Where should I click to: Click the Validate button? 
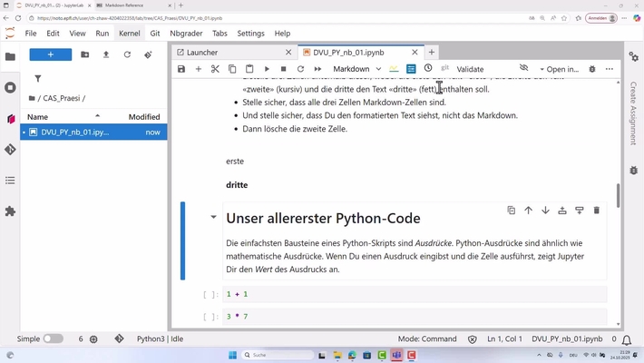point(470,69)
